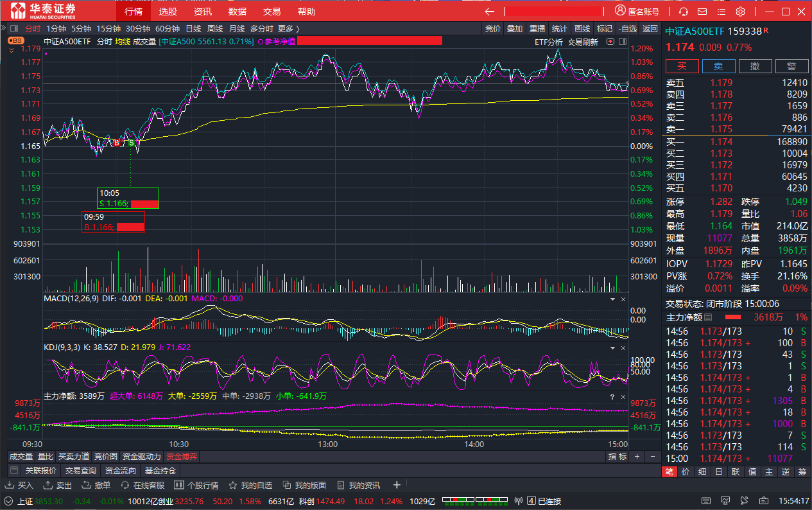The image size is (812, 510).
Task: Click the 买入 buy icon in bottom toolbar
Action: point(19,485)
